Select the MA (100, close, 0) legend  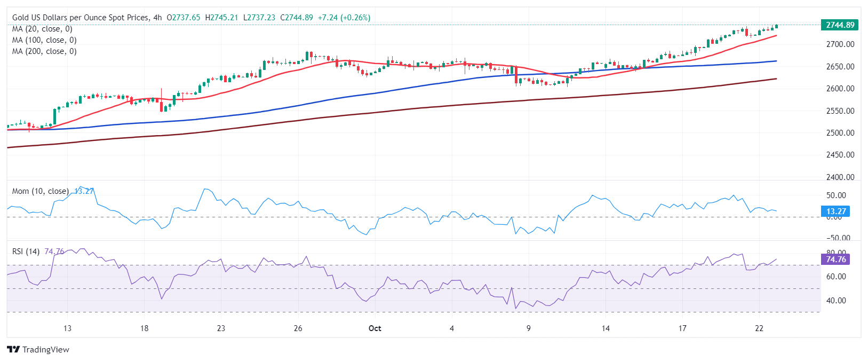pyautogui.click(x=44, y=40)
